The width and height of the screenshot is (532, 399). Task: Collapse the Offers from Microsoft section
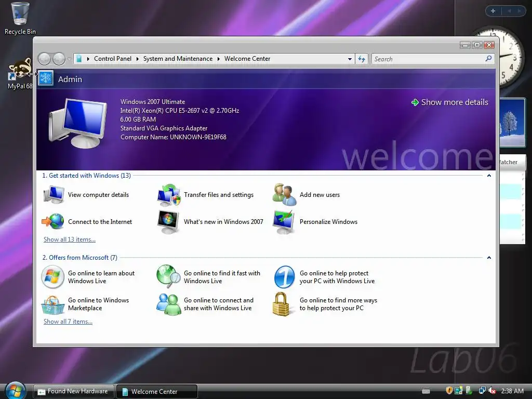point(489,258)
